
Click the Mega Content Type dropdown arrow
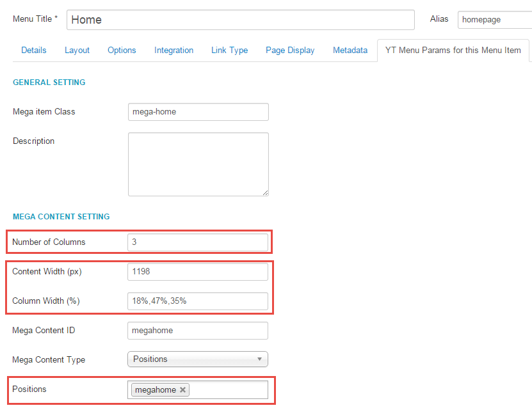tap(259, 359)
